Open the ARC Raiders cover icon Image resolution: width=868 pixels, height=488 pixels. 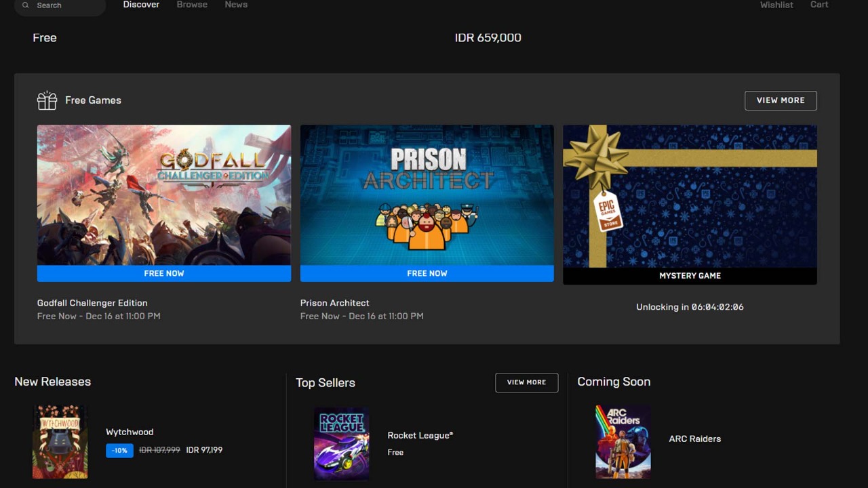pos(623,442)
